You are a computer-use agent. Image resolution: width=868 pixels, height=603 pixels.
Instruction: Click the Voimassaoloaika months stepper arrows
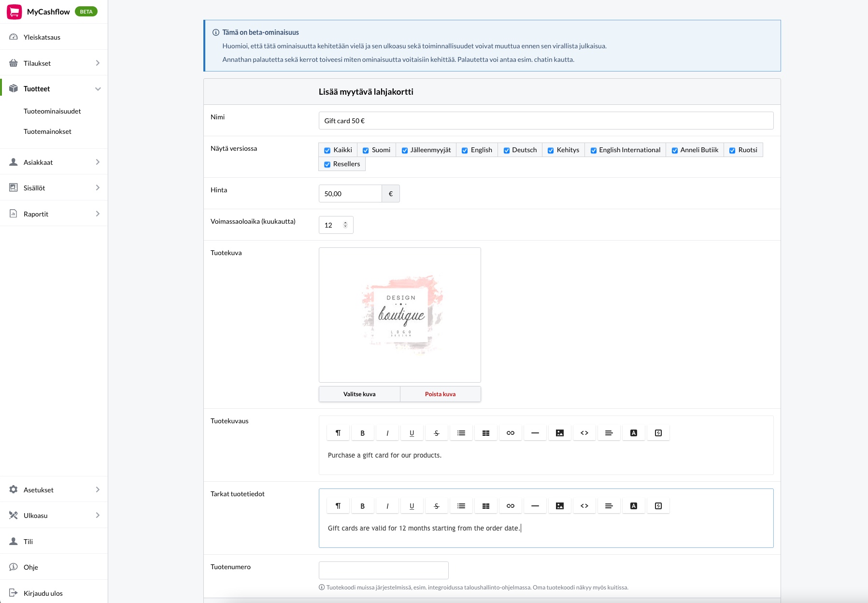[345, 225]
